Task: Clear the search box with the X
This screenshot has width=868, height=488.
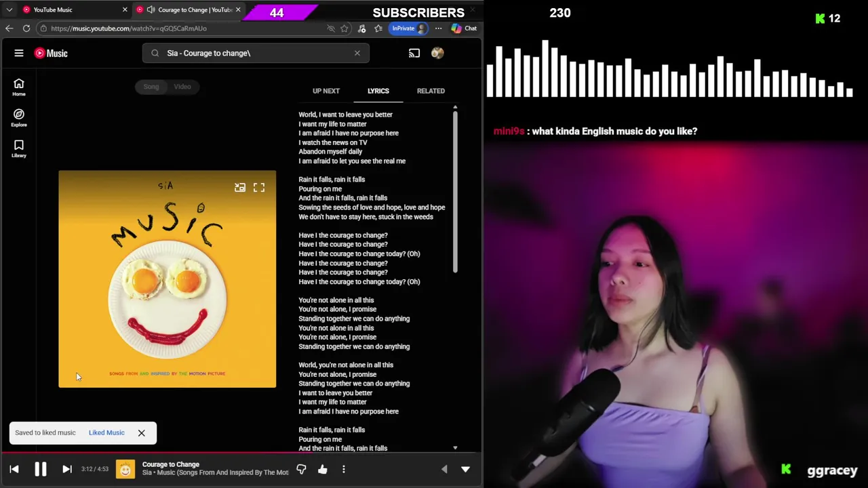Action: click(x=357, y=53)
